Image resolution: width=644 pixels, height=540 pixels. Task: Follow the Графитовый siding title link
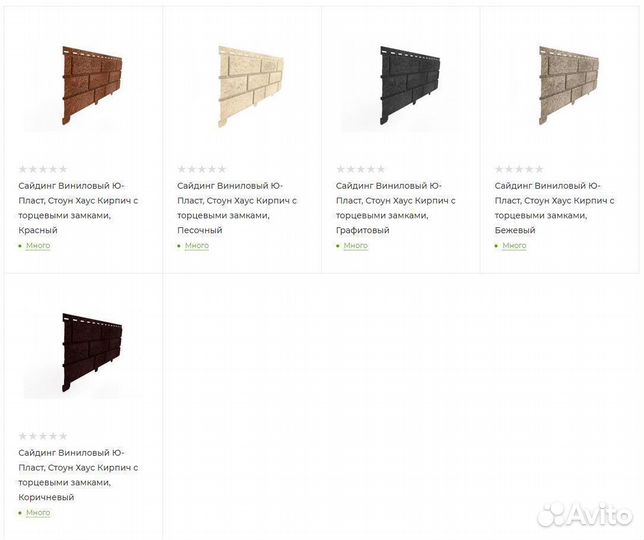(396, 207)
